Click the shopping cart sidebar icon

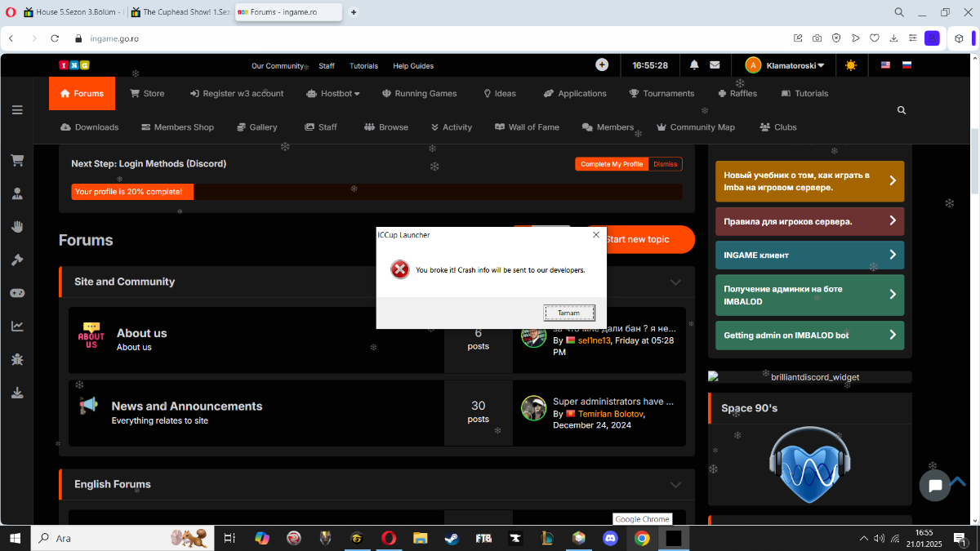(16, 161)
